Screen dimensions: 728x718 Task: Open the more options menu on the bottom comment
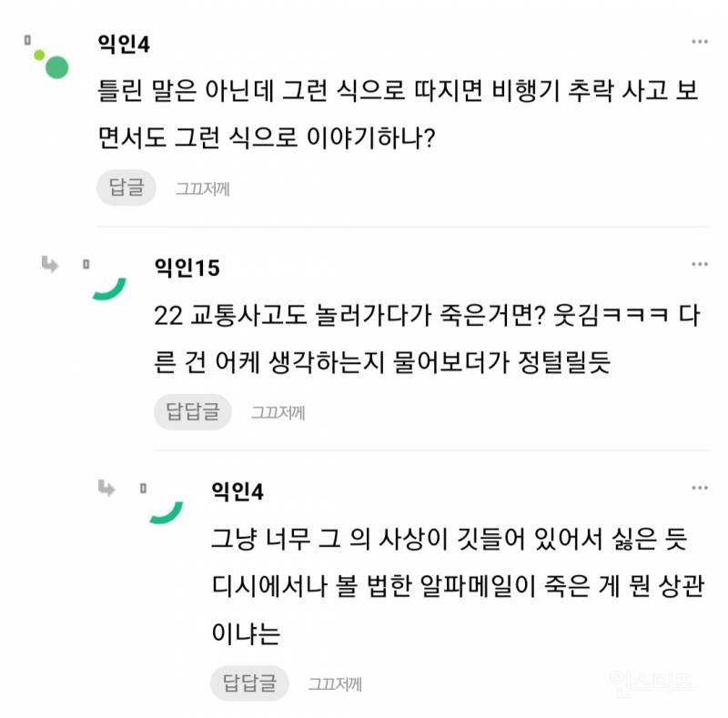point(699,488)
